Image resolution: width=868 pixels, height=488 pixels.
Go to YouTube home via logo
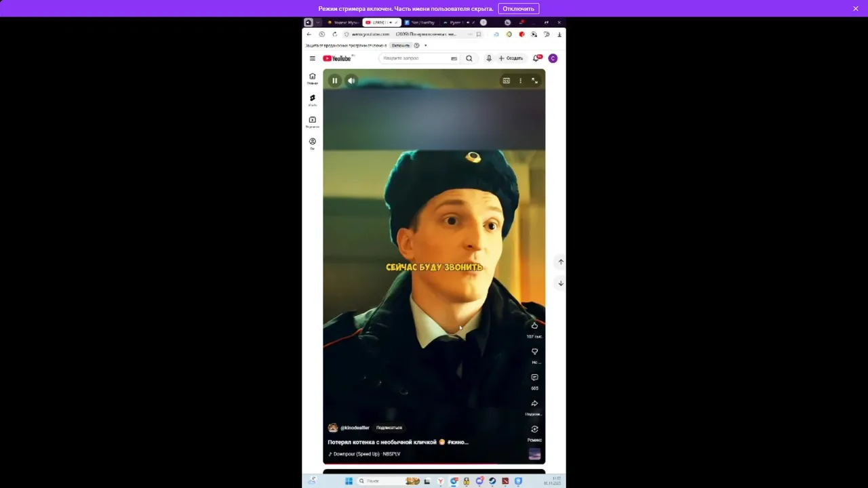pos(337,58)
